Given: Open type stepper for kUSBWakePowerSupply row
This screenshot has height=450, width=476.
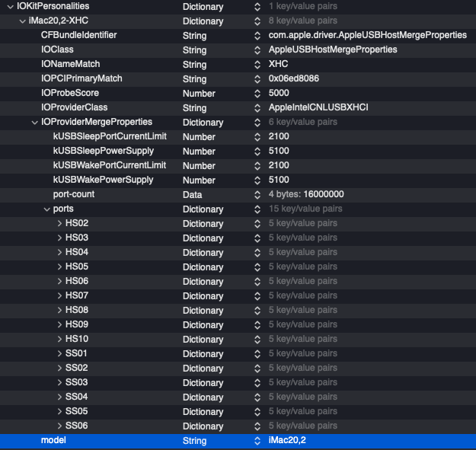Looking at the screenshot, I should point(257,180).
